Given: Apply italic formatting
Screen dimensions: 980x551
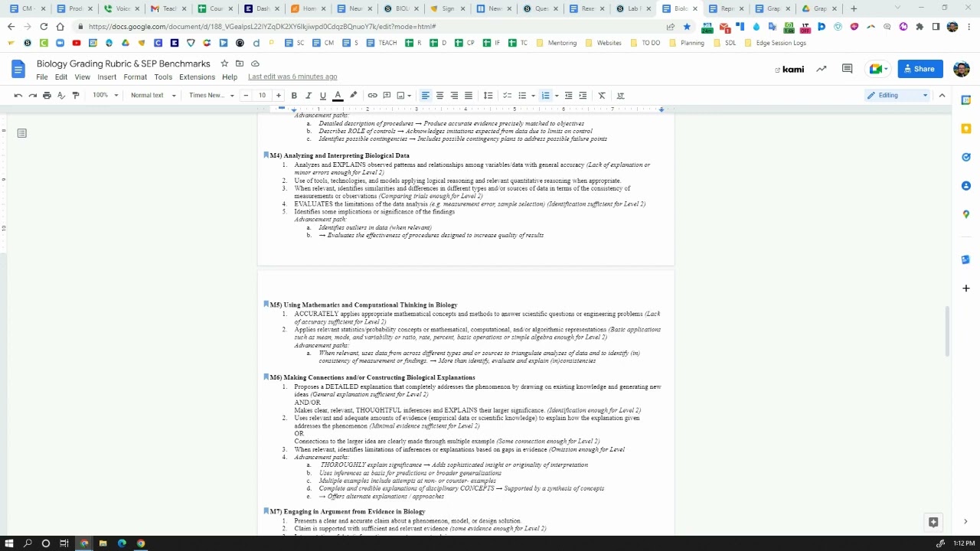Looking at the screenshot, I should pyautogui.click(x=308, y=96).
